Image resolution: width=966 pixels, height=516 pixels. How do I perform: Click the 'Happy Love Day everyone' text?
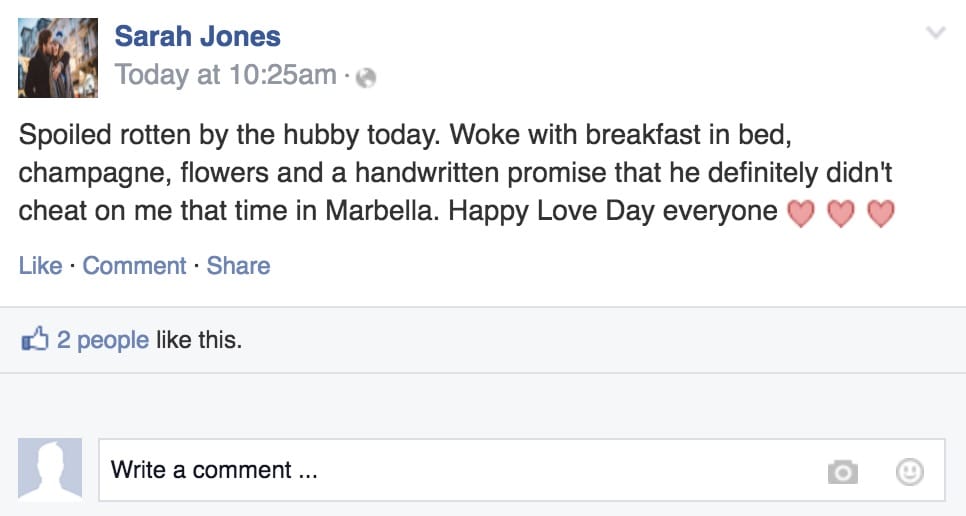(613, 211)
